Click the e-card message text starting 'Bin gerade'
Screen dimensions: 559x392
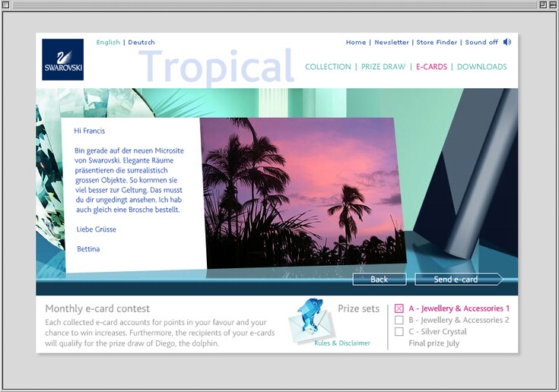pyautogui.click(x=129, y=180)
